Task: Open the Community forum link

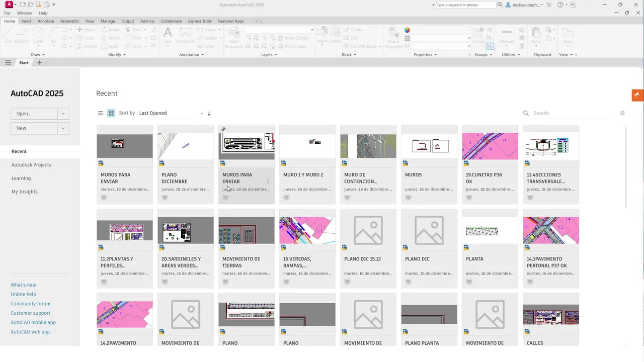Action: (31, 304)
